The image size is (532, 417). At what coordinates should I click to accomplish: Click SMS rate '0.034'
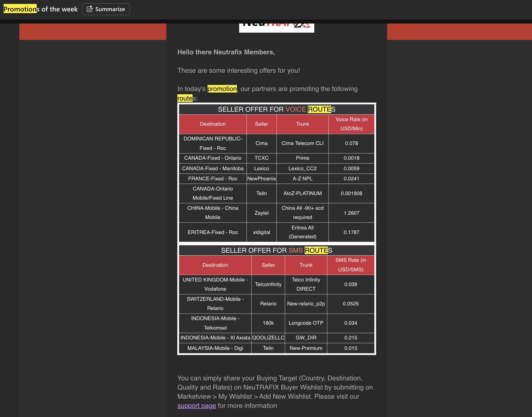pos(351,323)
